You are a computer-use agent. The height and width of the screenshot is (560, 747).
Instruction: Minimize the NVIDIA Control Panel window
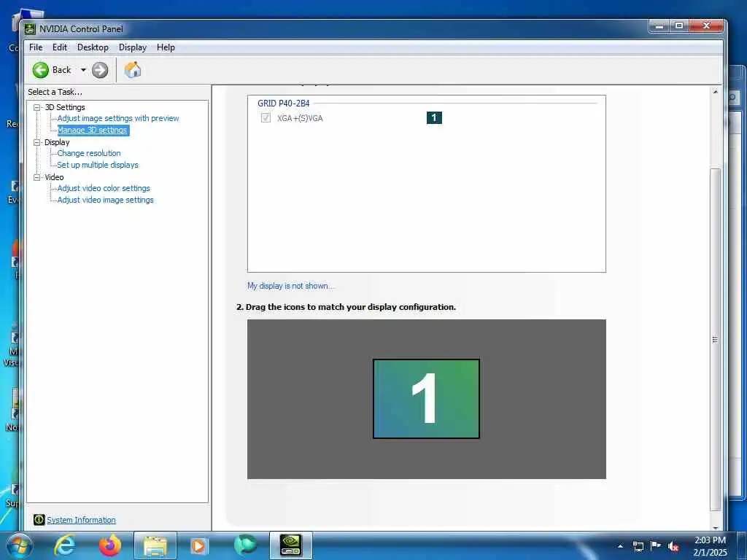pyautogui.click(x=659, y=26)
